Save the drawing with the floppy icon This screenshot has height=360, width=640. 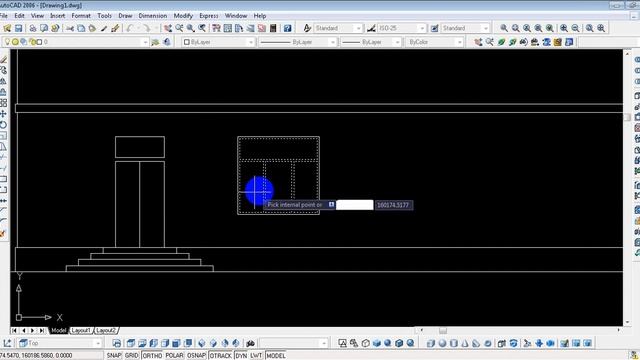click(18, 28)
